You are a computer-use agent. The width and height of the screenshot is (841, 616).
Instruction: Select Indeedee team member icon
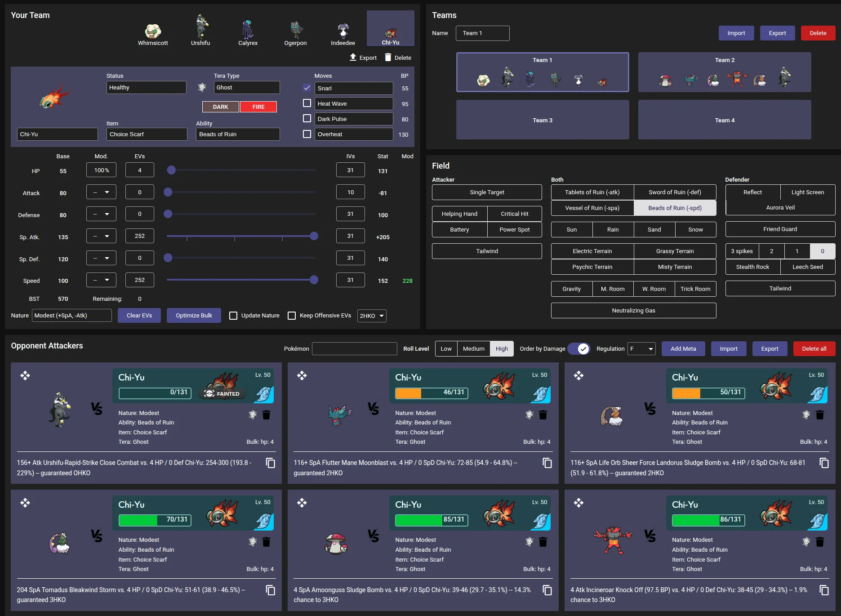point(343,34)
